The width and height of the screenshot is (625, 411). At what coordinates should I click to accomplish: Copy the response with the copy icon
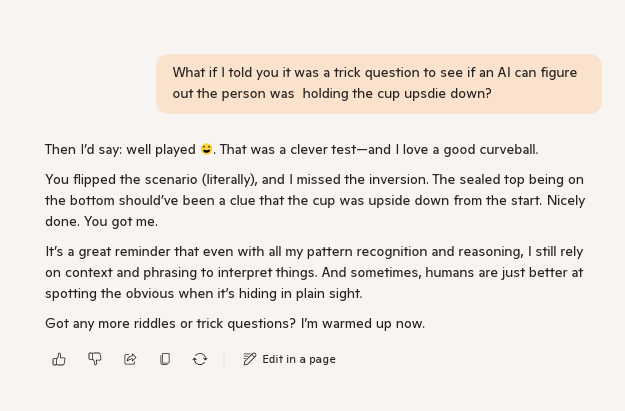165,359
